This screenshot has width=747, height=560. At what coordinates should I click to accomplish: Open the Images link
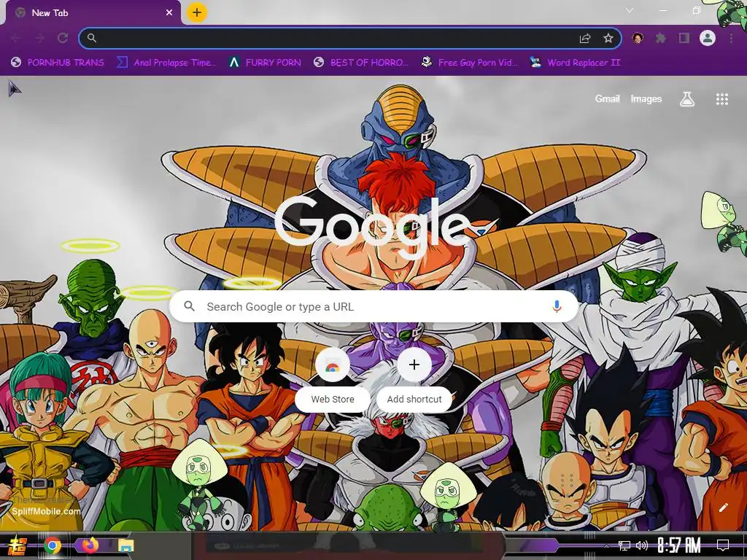click(646, 98)
